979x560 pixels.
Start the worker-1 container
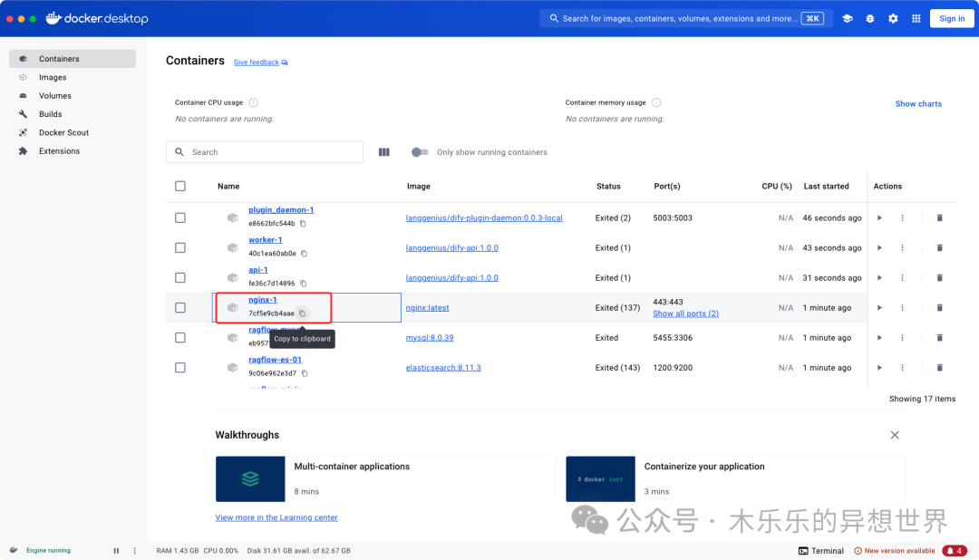click(x=879, y=248)
